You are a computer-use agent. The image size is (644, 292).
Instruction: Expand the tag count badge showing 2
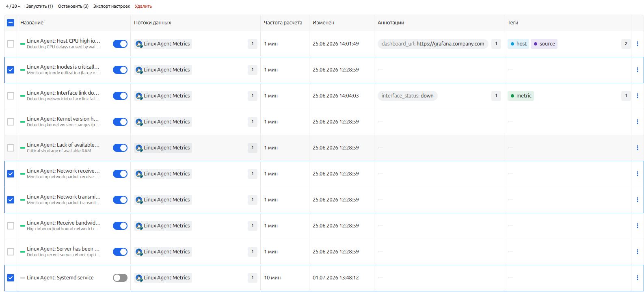[x=626, y=44]
